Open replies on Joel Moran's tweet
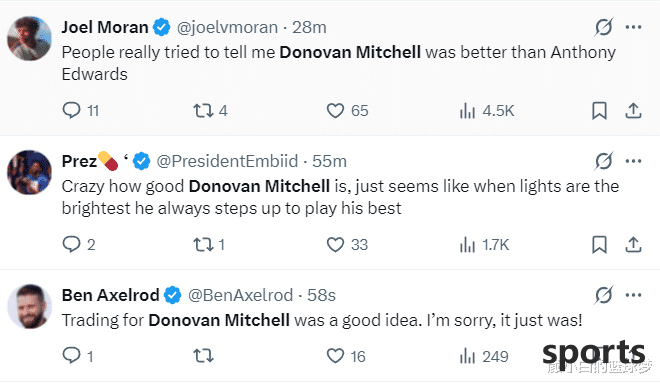The height and width of the screenshot is (384, 660). coord(71,110)
